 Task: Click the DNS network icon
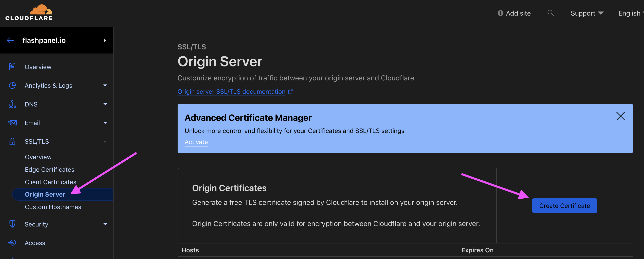click(x=12, y=104)
